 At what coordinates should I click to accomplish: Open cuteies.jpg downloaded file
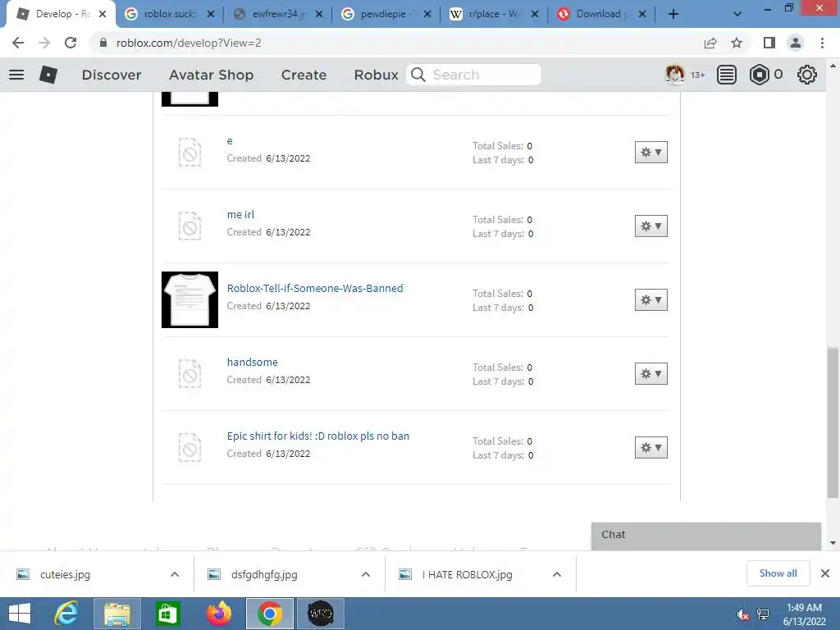[65, 574]
